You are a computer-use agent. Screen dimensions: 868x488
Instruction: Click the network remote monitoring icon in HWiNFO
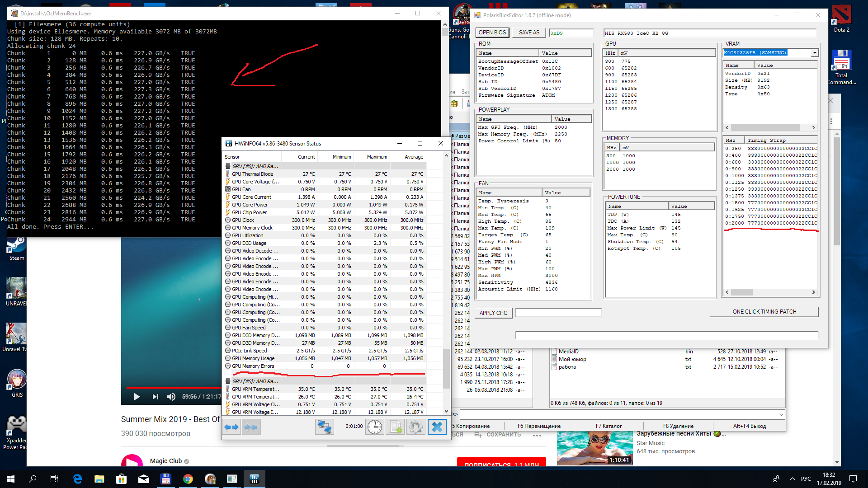(324, 427)
